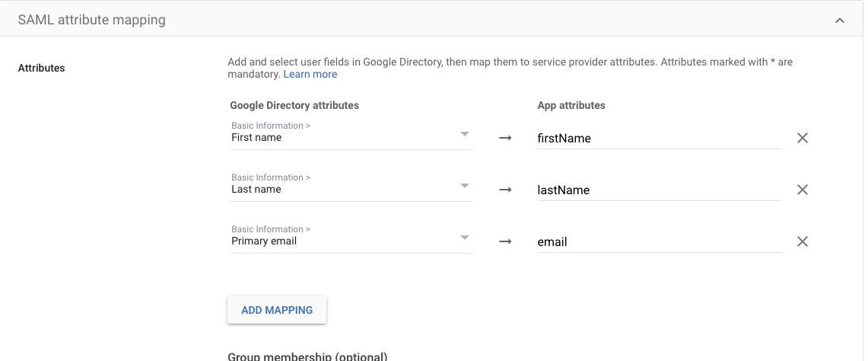Click the arrow icon beside First name
This screenshot has width=868, height=361.
505,139
